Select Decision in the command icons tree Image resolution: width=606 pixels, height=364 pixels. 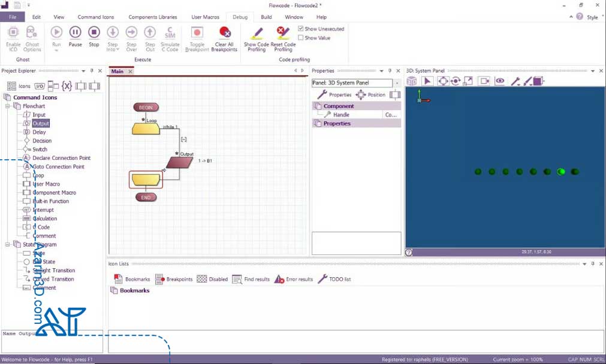click(x=42, y=141)
